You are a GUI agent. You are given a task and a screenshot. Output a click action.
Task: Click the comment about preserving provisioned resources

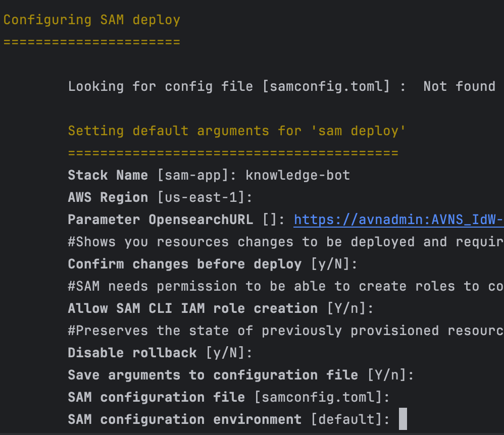click(x=283, y=331)
